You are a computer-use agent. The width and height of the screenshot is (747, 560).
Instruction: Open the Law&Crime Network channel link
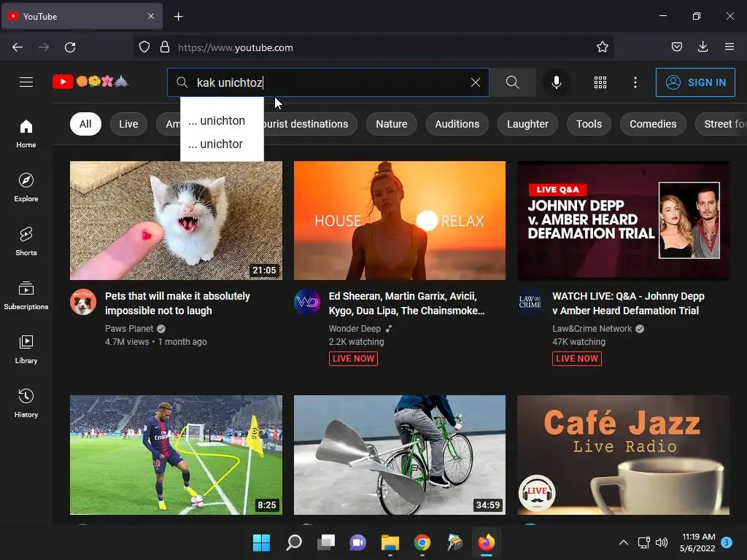pyautogui.click(x=592, y=329)
